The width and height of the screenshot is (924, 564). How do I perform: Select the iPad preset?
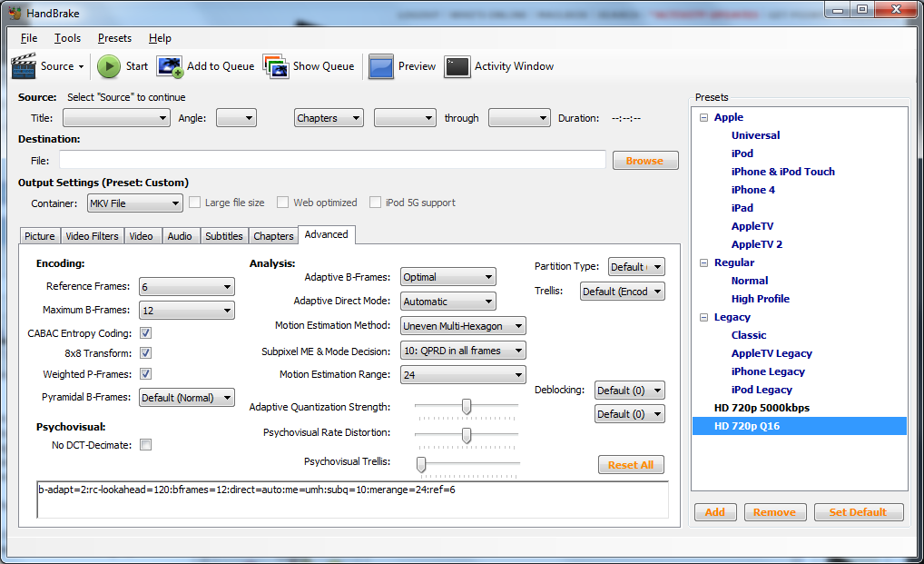(x=742, y=208)
